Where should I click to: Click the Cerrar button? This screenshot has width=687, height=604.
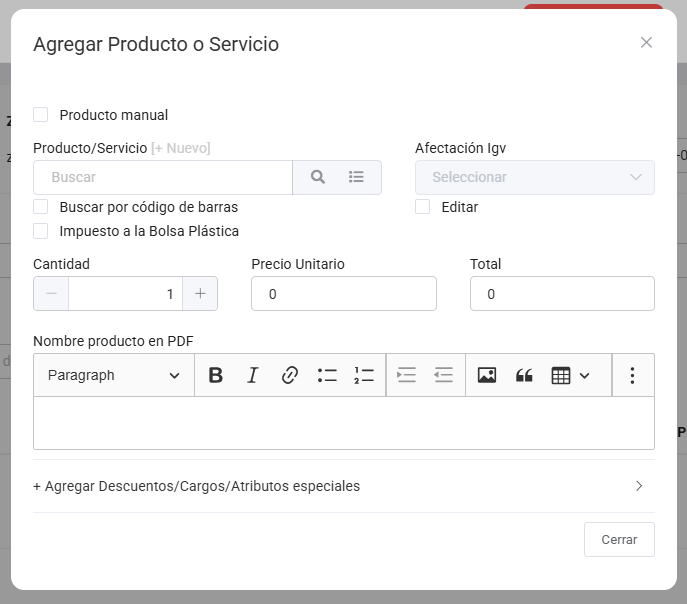point(619,539)
